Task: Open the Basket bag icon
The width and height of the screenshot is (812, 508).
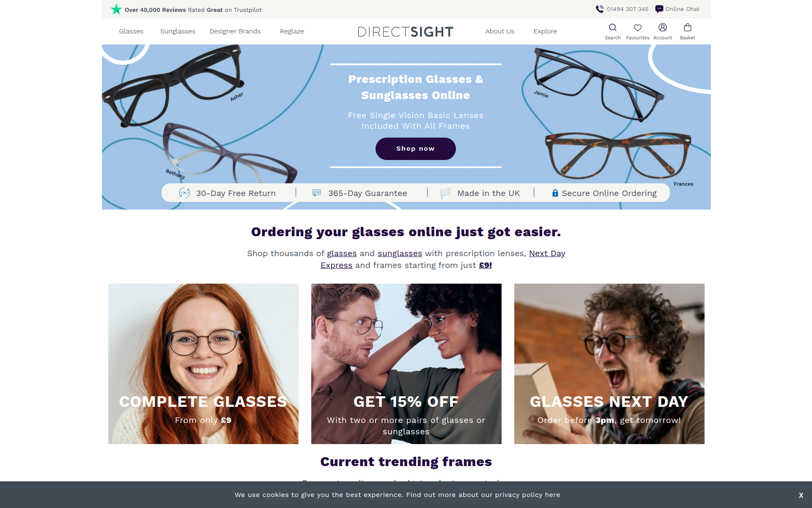Action: pos(687,28)
